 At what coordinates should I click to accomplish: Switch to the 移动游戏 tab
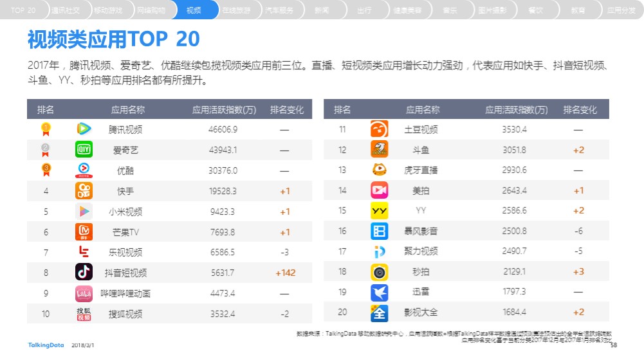108,10
